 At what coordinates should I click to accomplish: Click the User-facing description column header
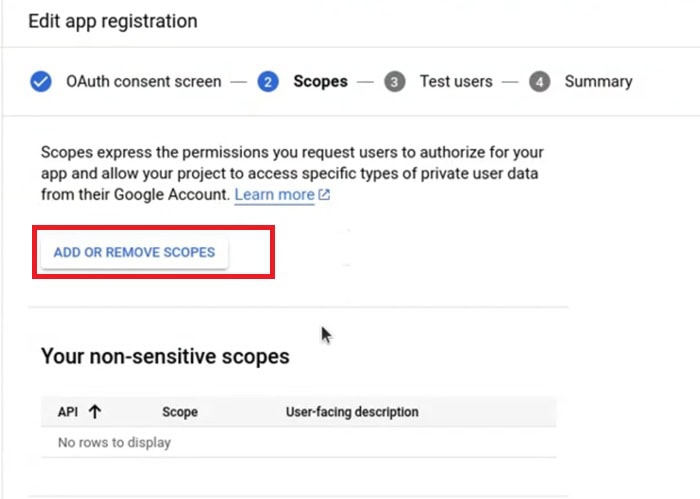tap(352, 412)
